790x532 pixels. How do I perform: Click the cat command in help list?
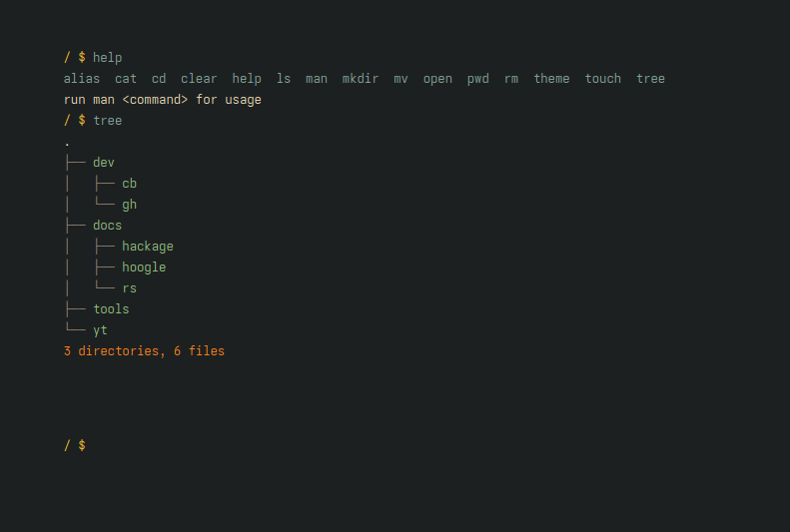(126, 79)
